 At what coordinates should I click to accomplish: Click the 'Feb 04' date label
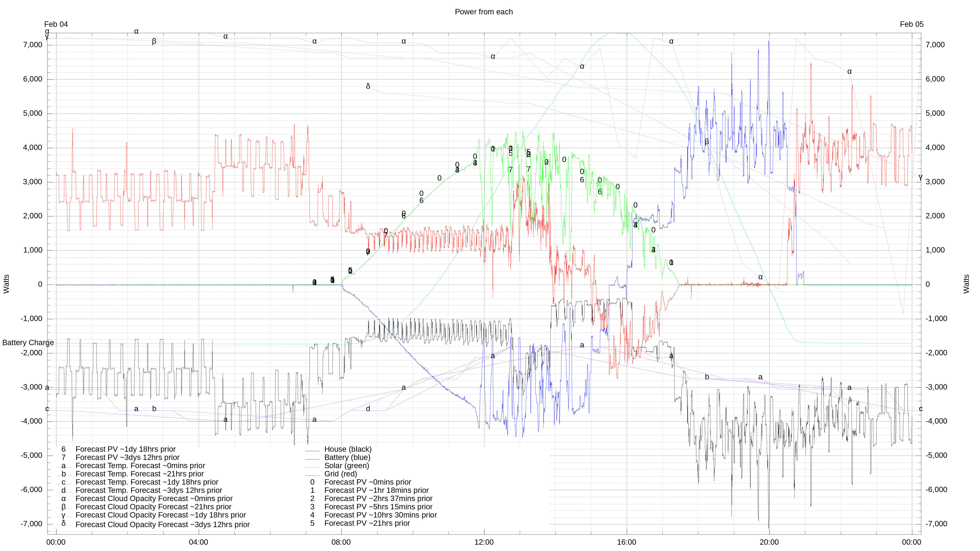(56, 24)
